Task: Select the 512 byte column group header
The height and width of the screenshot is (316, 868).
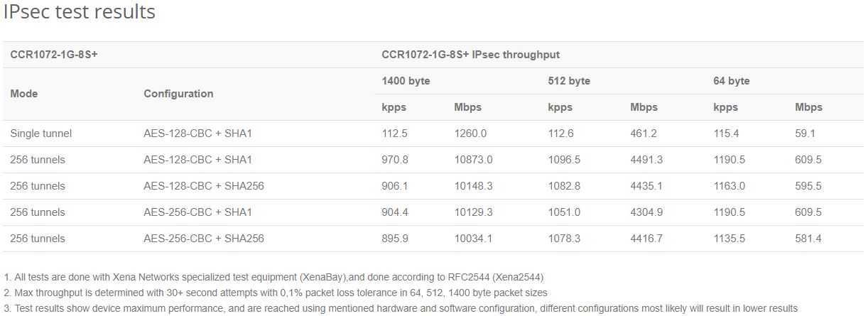Action: [569, 81]
